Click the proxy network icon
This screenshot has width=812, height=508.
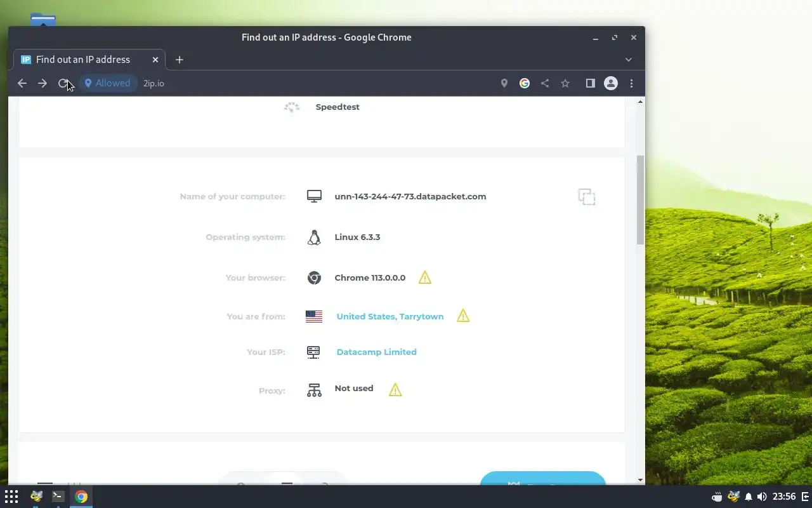pyautogui.click(x=314, y=390)
